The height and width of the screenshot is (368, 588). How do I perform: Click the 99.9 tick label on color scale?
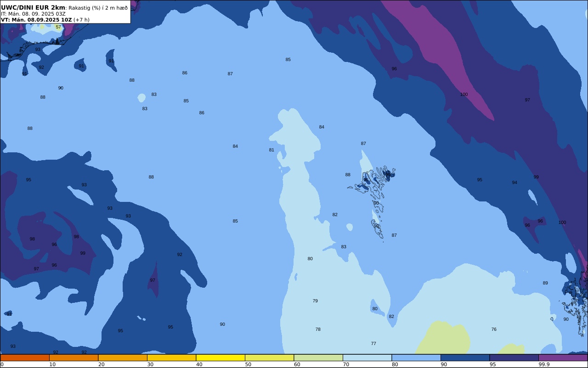[544, 364]
